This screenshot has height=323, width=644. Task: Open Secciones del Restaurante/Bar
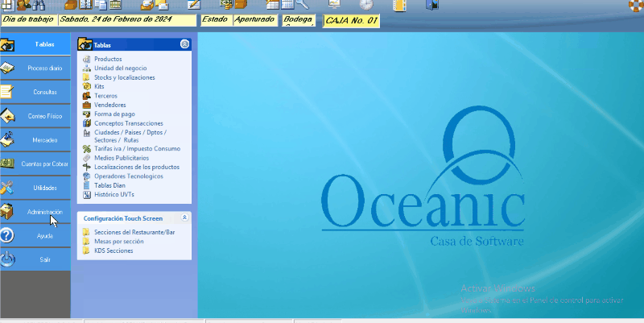(x=134, y=232)
